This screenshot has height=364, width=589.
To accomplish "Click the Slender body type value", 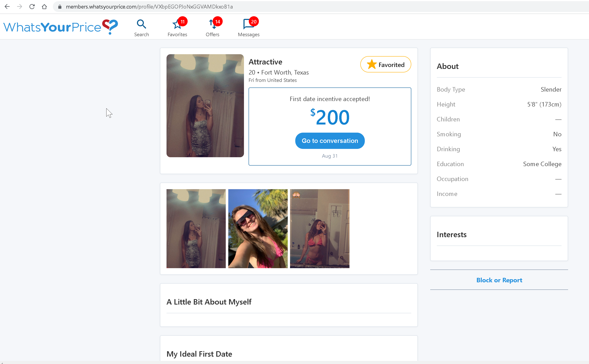I will click(x=551, y=90).
